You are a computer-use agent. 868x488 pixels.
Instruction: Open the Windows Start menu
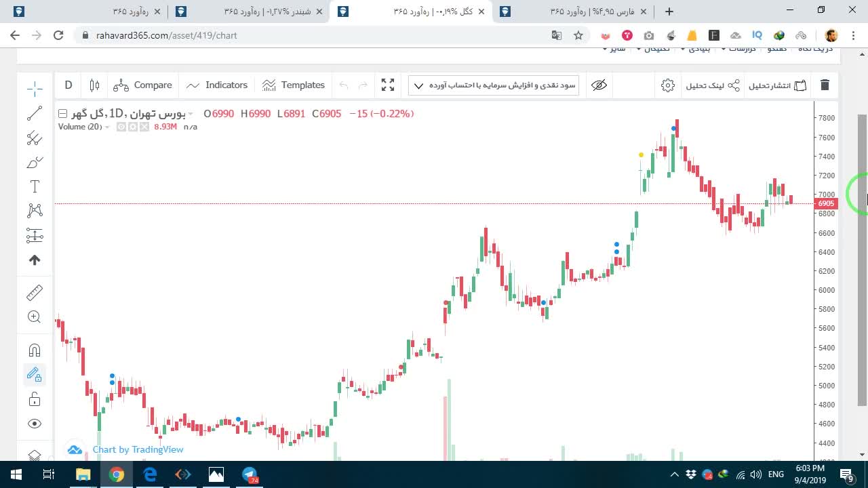pyautogui.click(x=16, y=474)
